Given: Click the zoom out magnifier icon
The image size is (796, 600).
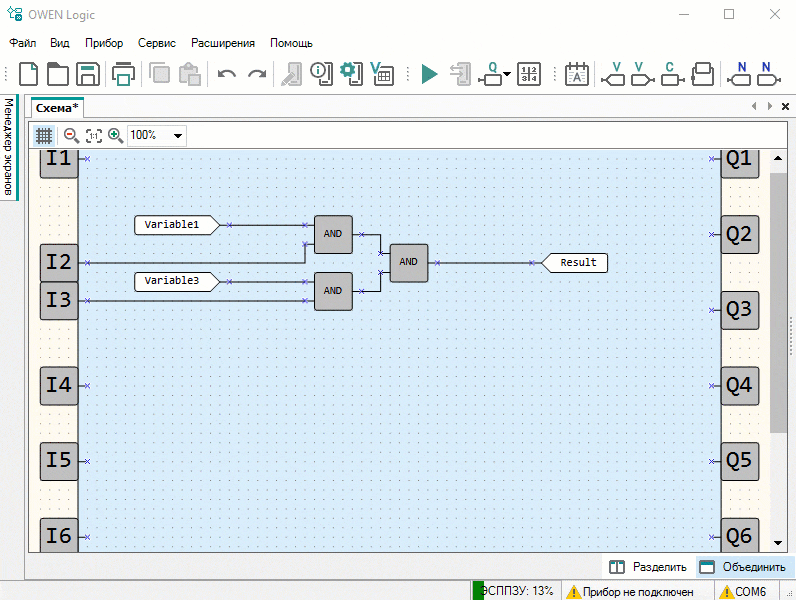Looking at the screenshot, I should pyautogui.click(x=71, y=135).
